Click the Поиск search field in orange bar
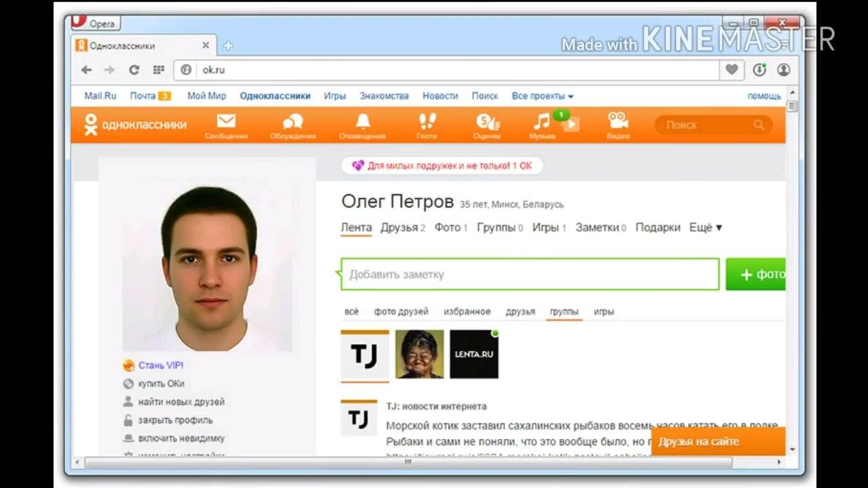The width and height of the screenshot is (868, 488). pyautogui.click(x=713, y=125)
